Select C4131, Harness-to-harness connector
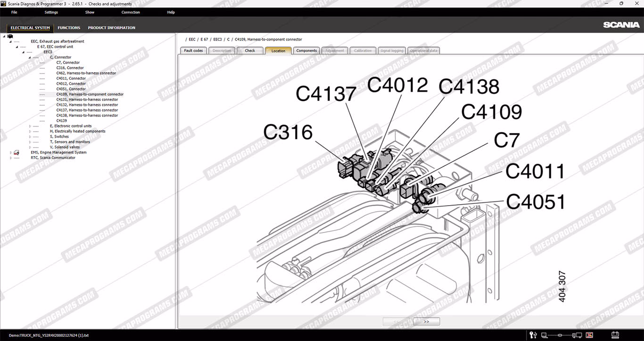The image size is (644, 341). (x=87, y=100)
